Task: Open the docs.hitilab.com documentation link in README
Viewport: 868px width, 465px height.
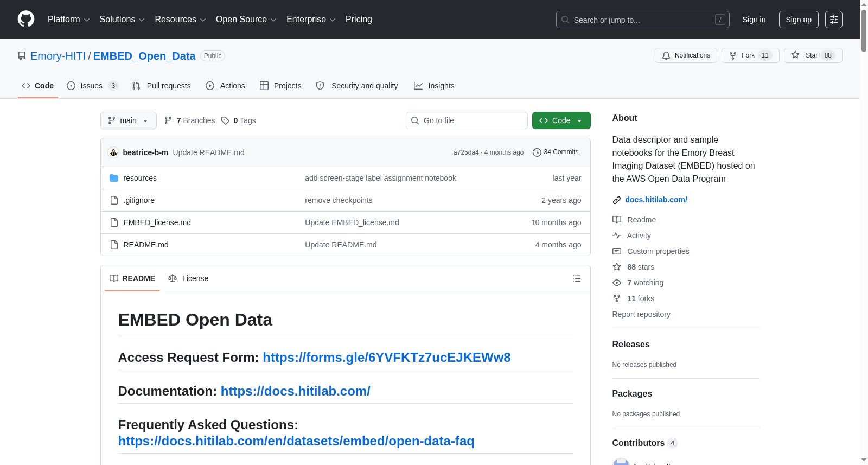Action: (296, 391)
